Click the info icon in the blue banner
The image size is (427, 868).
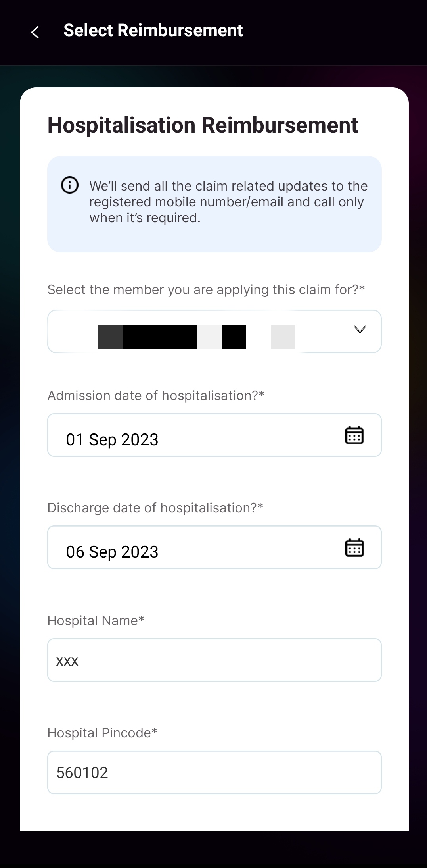click(70, 185)
